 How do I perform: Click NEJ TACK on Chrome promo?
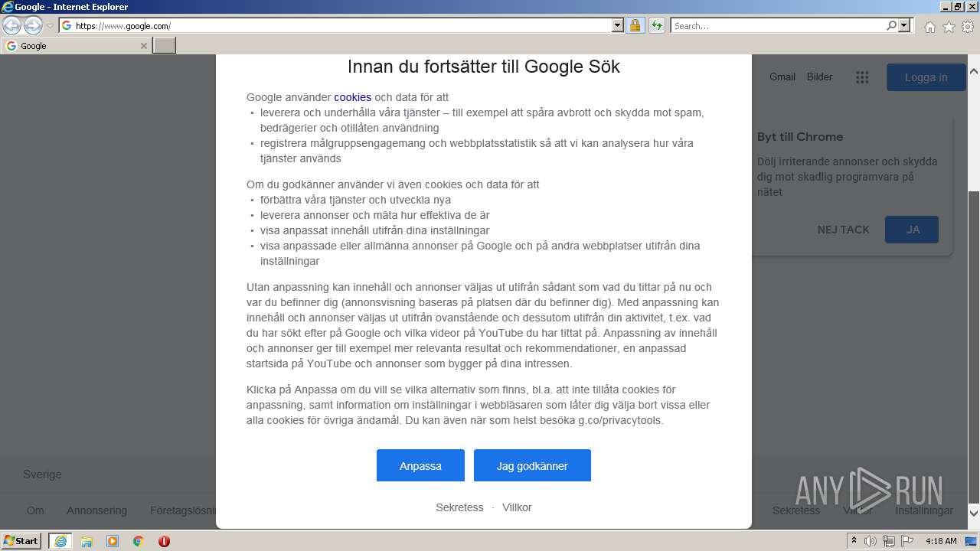(843, 230)
